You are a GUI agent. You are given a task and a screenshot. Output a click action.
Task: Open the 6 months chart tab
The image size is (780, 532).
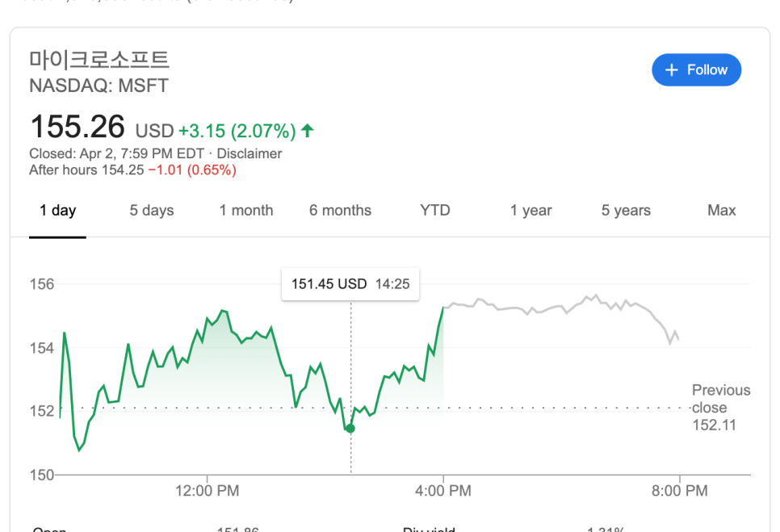pos(340,211)
